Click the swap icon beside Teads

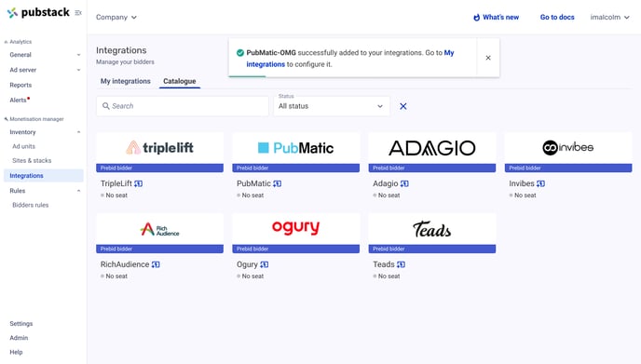[401, 264]
